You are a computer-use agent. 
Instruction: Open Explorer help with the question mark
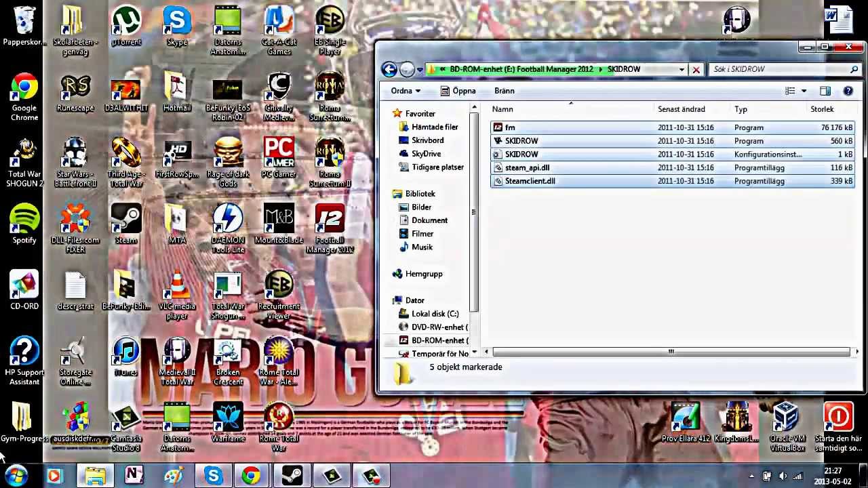pos(848,91)
